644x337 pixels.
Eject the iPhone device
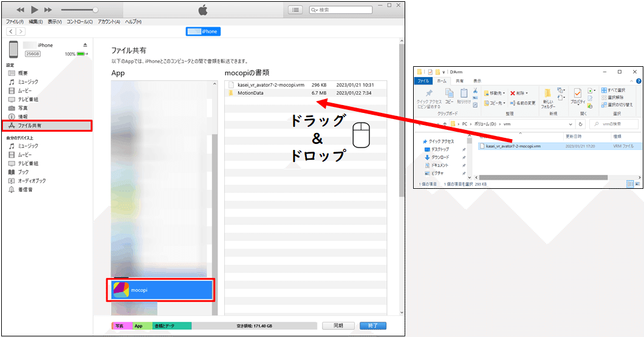click(85, 45)
